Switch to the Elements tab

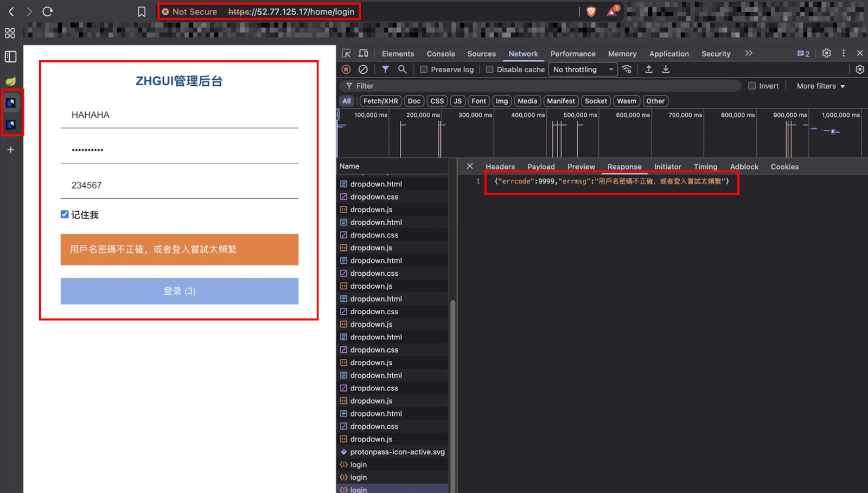coord(398,54)
